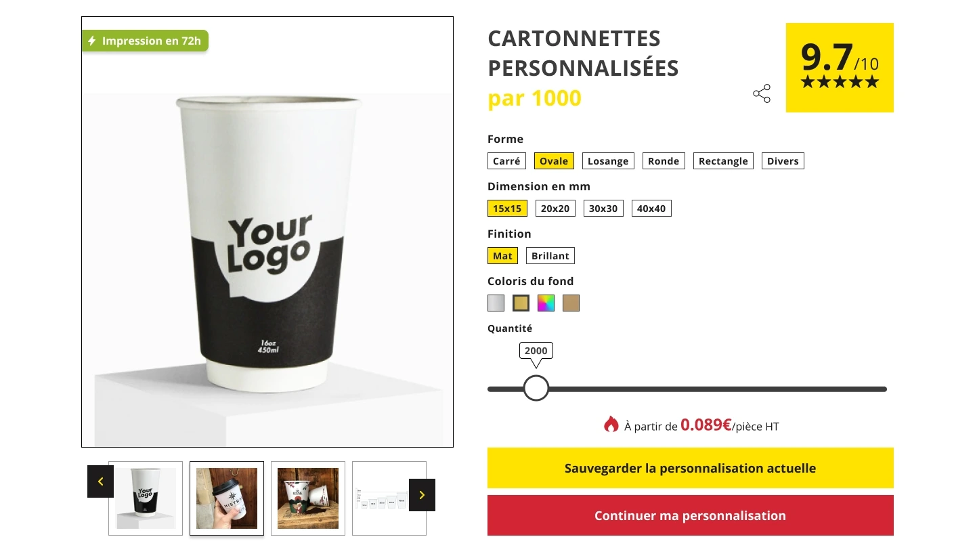The width and height of the screenshot is (975, 560).
Task: Click the lightning bolt Impression en 72h badge
Action: [145, 41]
